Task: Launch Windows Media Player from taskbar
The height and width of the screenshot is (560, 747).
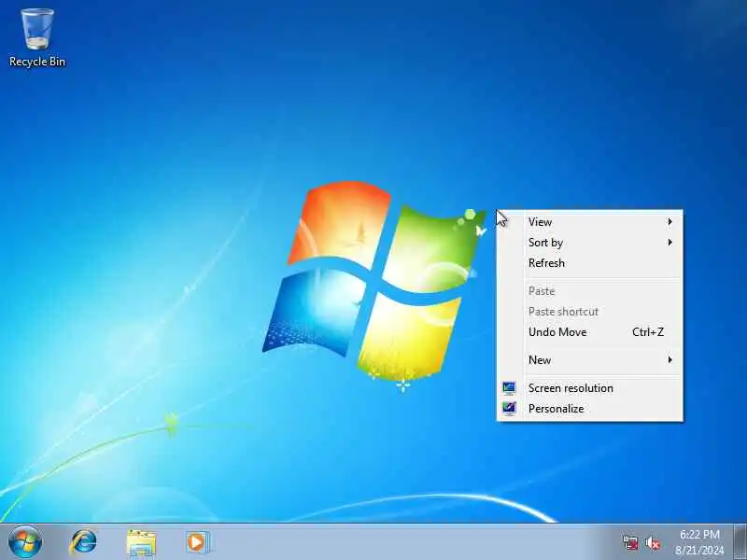Action: (x=197, y=542)
